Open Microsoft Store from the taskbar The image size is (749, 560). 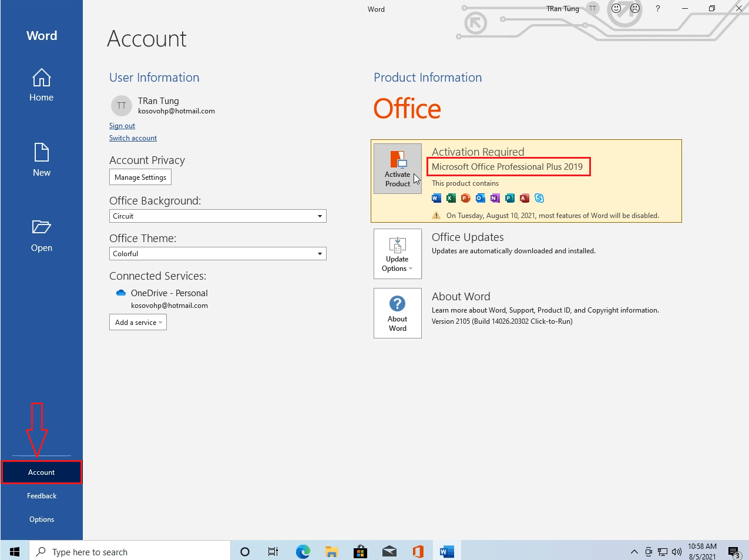(x=360, y=551)
